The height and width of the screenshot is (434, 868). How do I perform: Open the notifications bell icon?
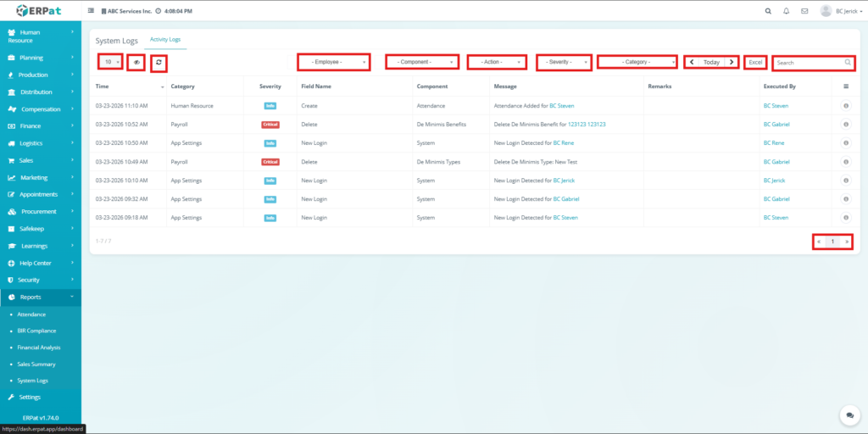(786, 11)
